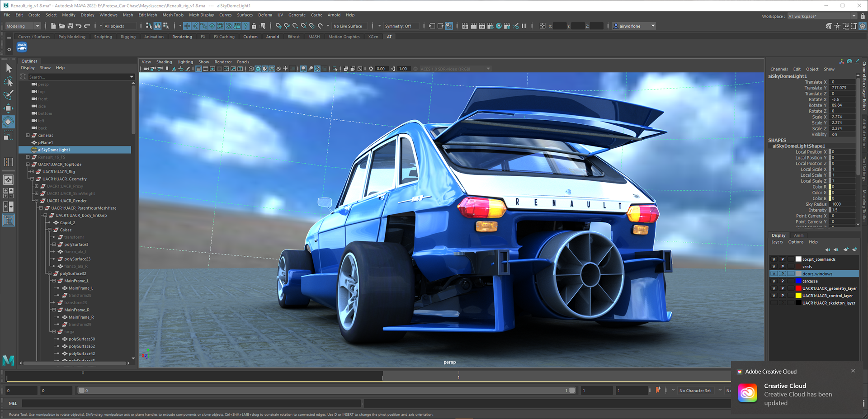Switch to the Rendering shelf tab
The width and height of the screenshot is (868, 419).
pyautogui.click(x=182, y=37)
